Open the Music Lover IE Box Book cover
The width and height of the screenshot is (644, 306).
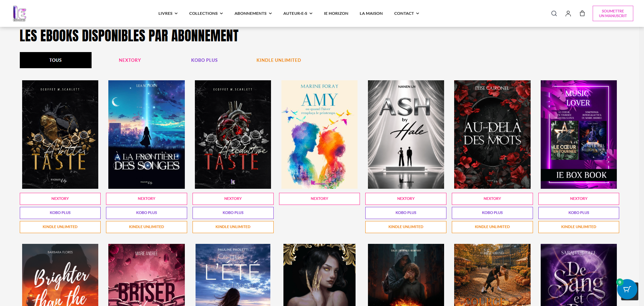click(x=579, y=134)
